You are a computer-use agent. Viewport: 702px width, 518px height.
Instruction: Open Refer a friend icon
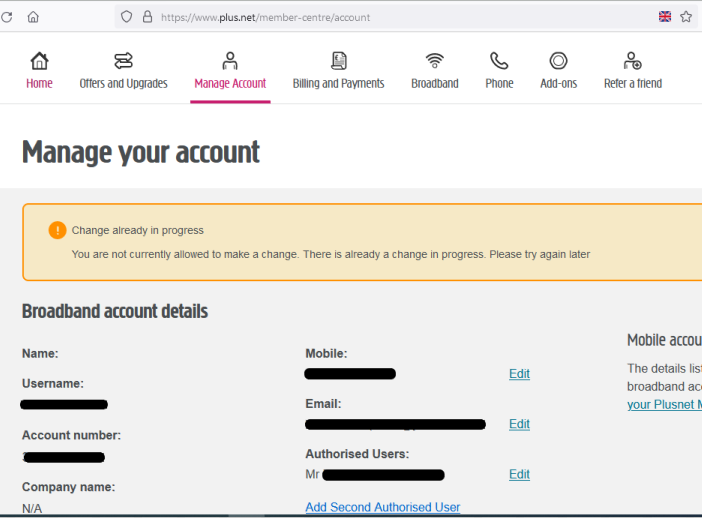(x=632, y=61)
